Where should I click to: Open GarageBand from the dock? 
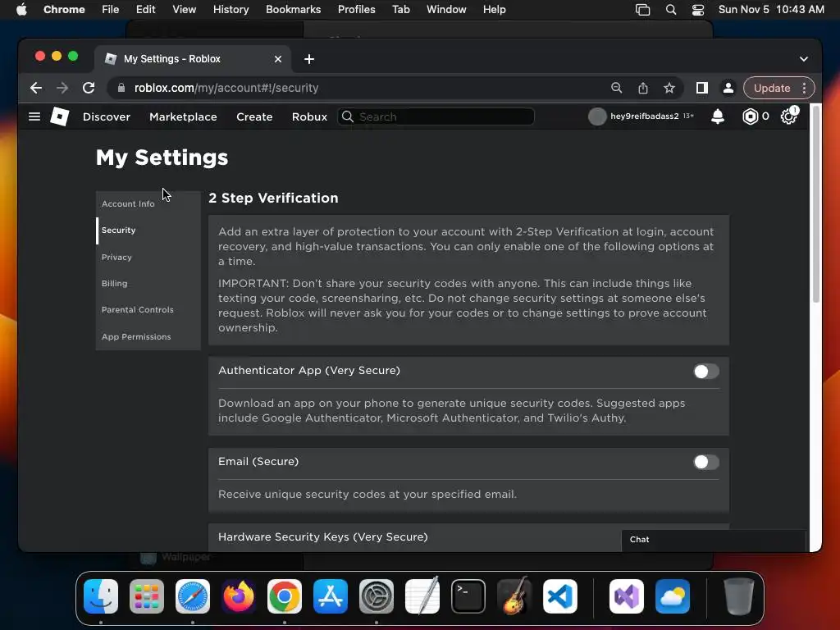pos(514,596)
